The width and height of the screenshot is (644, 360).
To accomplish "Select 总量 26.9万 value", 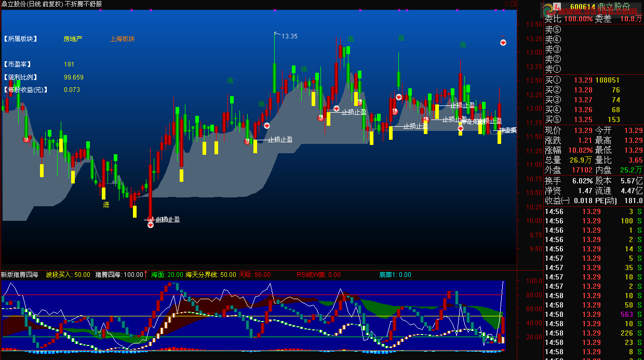I will (x=580, y=160).
